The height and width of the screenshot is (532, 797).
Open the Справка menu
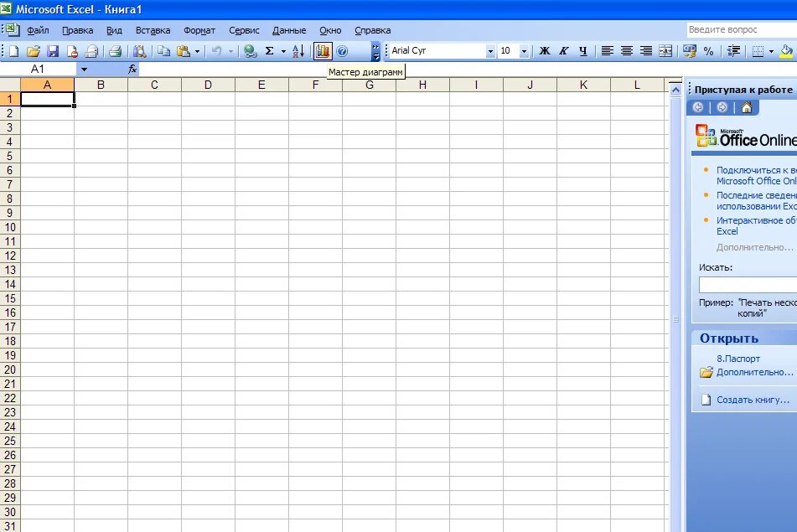point(373,30)
